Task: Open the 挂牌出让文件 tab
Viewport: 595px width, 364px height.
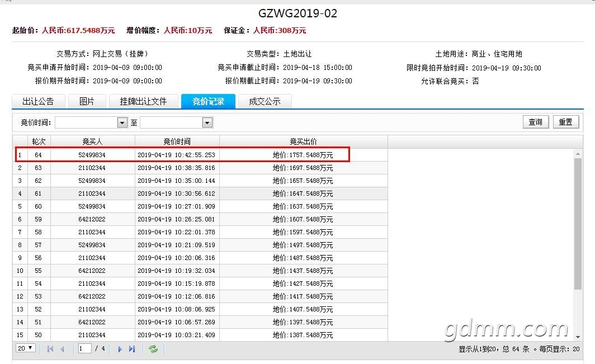Action: pos(143,101)
